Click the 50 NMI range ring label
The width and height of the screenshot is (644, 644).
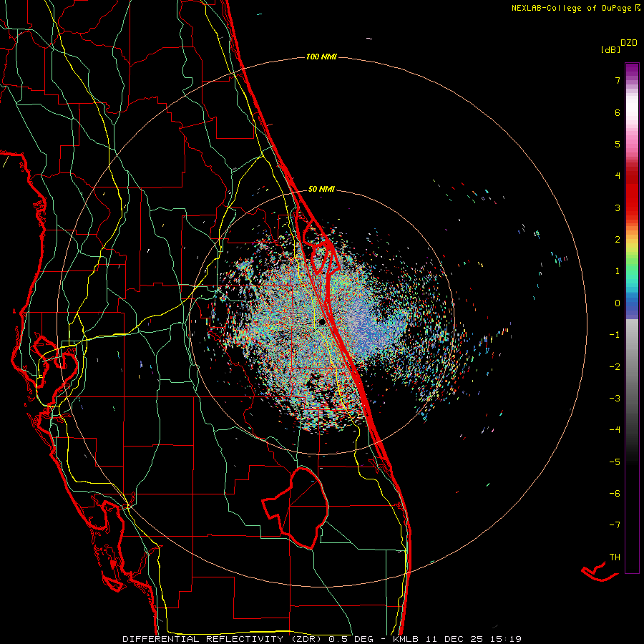click(x=321, y=190)
